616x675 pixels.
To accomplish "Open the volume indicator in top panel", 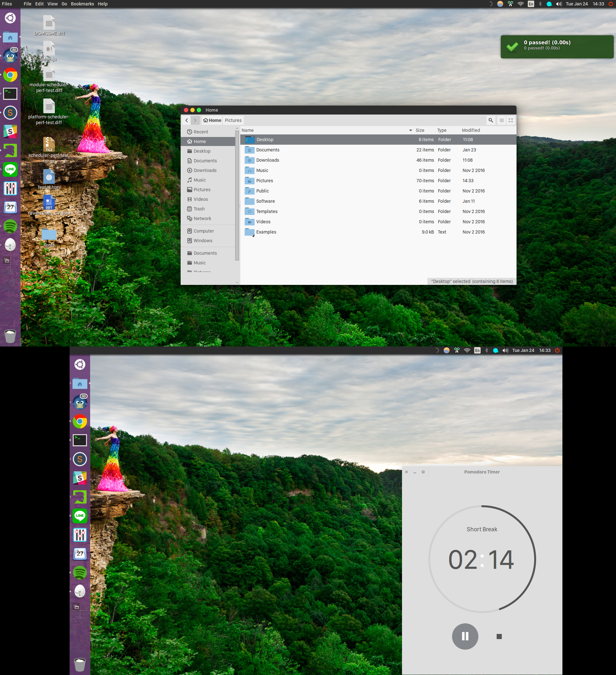I will (x=559, y=4).
